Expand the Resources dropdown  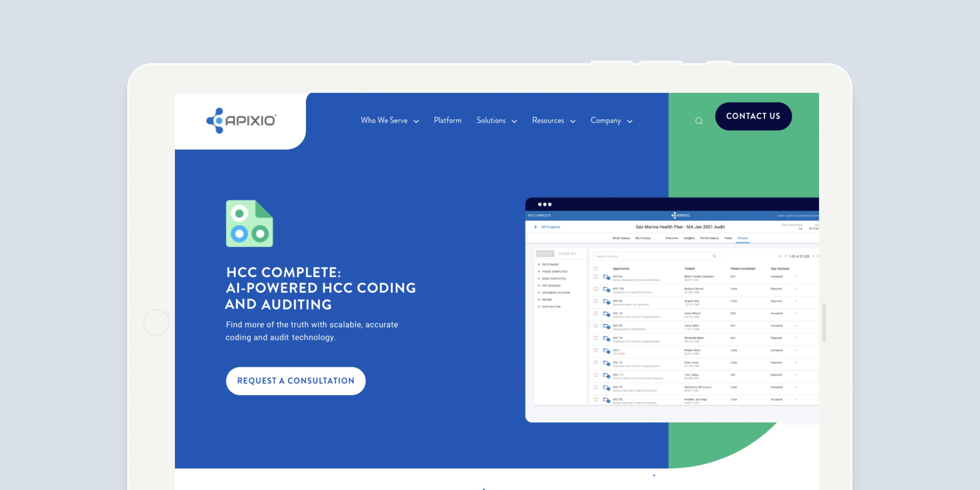click(554, 120)
